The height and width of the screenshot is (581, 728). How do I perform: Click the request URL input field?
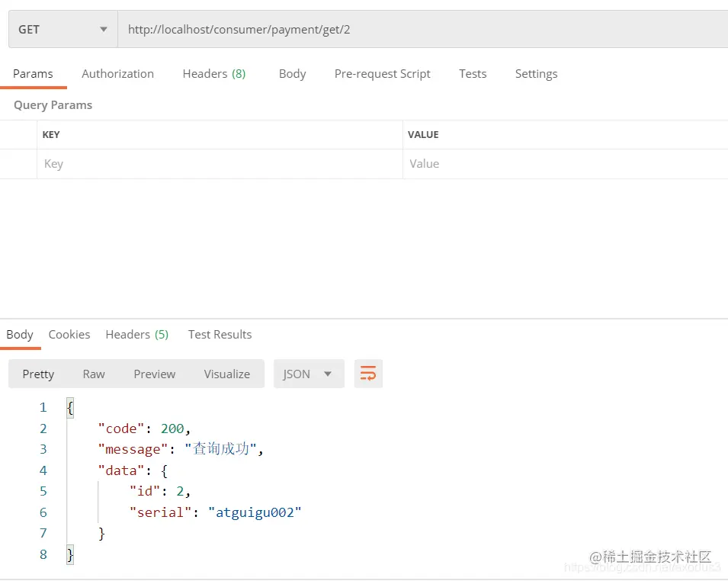(423, 29)
